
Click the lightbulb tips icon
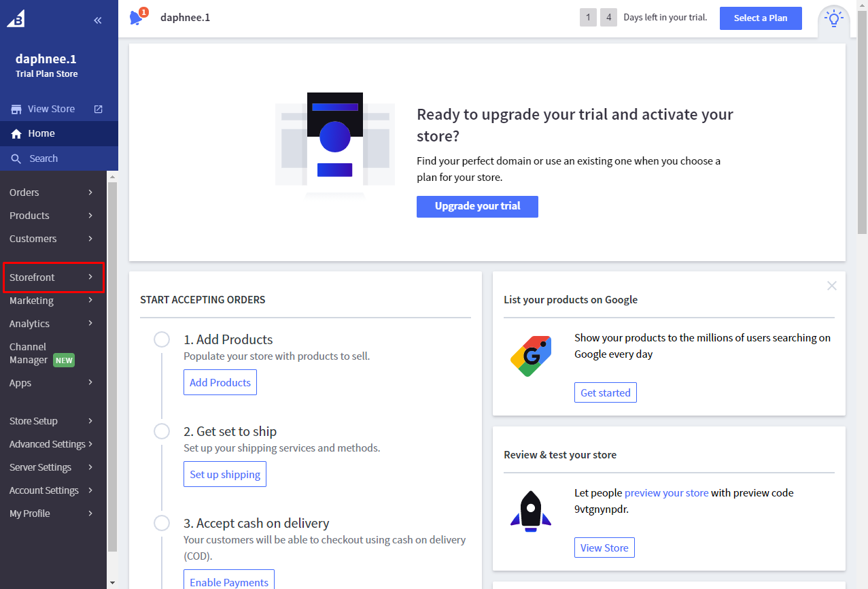tap(834, 18)
